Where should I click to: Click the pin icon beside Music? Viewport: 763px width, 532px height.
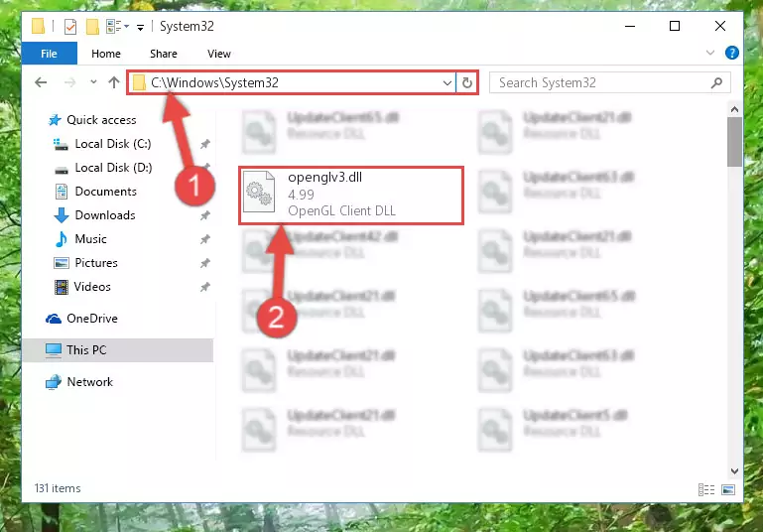(204, 239)
